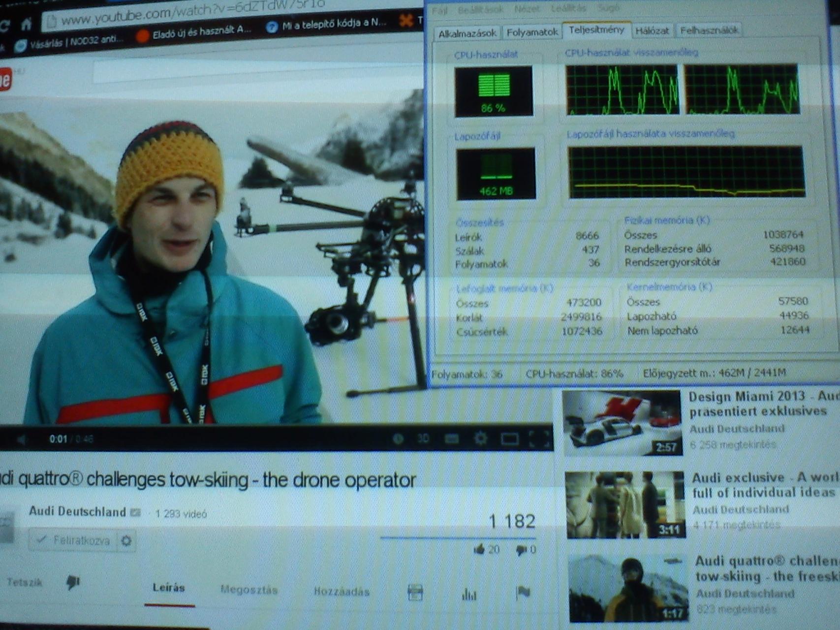Image resolution: width=840 pixels, height=630 pixels.
Task: Click the second CPU usage history graph
Action: (x=742, y=89)
